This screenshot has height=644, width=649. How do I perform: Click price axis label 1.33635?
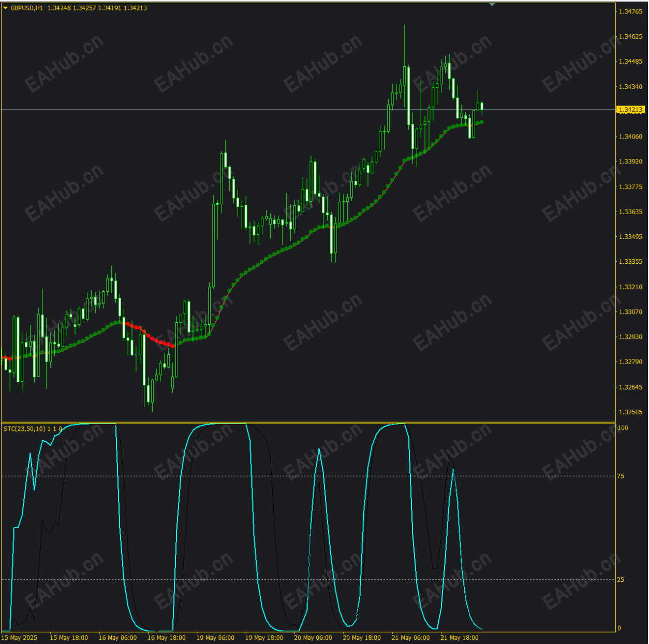click(x=630, y=212)
